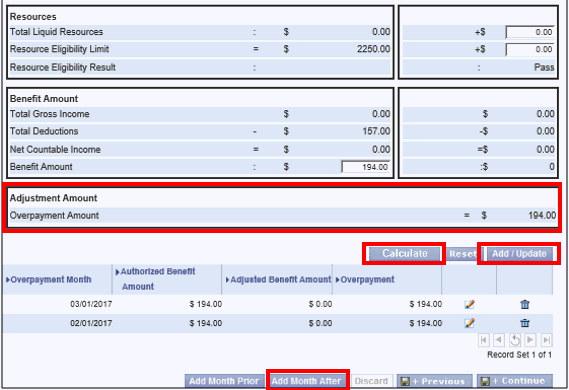The image size is (569, 390).
Task: Go to next record page
Action: click(531, 340)
